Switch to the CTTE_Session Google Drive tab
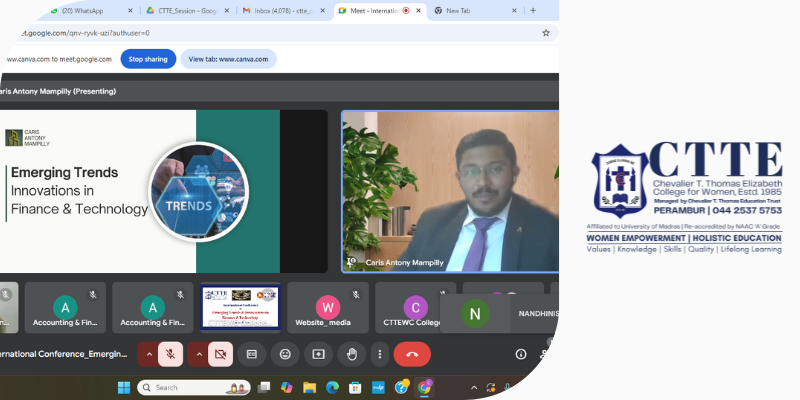This screenshot has width=800, height=400. pyautogui.click(x=186, y=10)
